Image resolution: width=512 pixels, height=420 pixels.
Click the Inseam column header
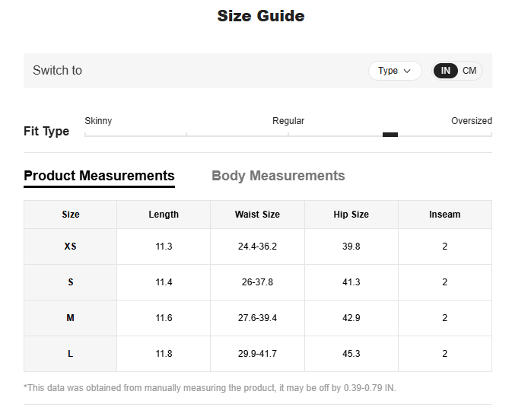point(444,215)
